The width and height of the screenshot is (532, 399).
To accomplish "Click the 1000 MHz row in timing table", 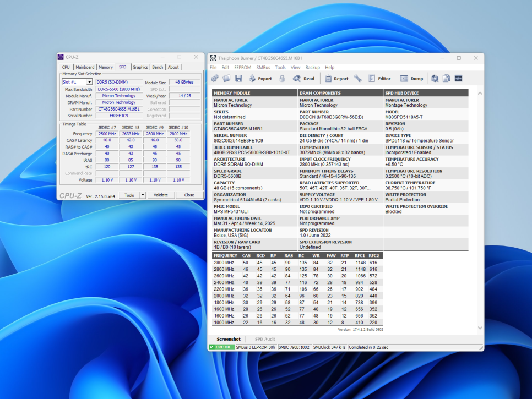I will point(297,323).
